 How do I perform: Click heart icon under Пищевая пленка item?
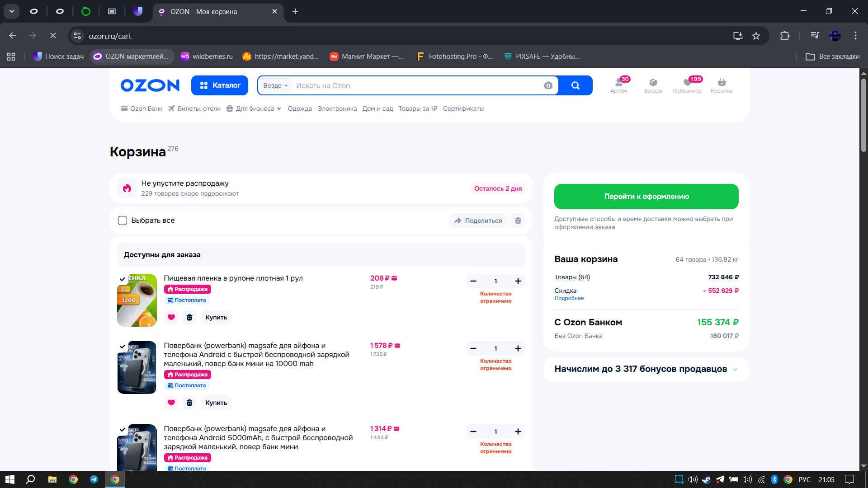pyautogui.click(x=171, y=317)
